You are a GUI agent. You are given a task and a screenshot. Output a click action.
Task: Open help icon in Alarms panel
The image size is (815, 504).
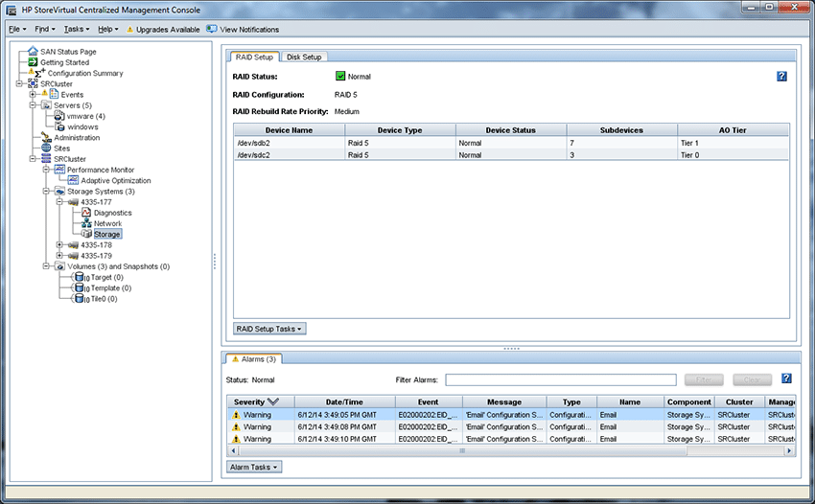click(x=786, y=378)
